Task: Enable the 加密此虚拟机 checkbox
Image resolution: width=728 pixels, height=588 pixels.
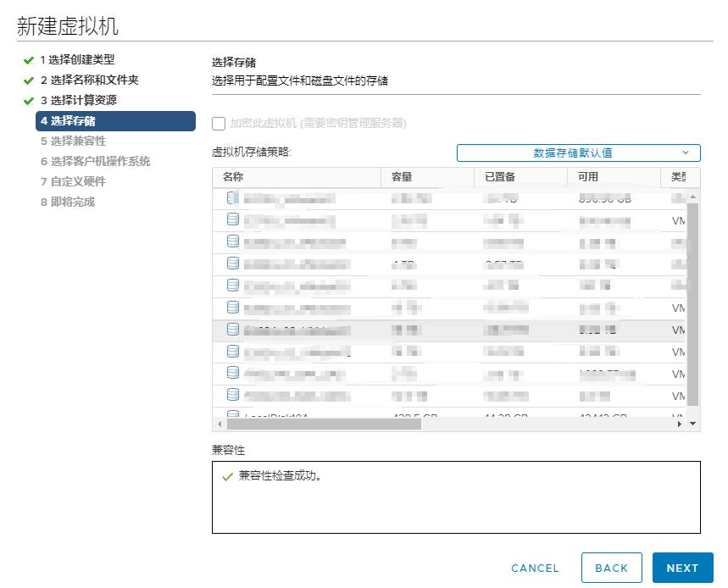Action: pyautogui.click(x=217, y=124)
